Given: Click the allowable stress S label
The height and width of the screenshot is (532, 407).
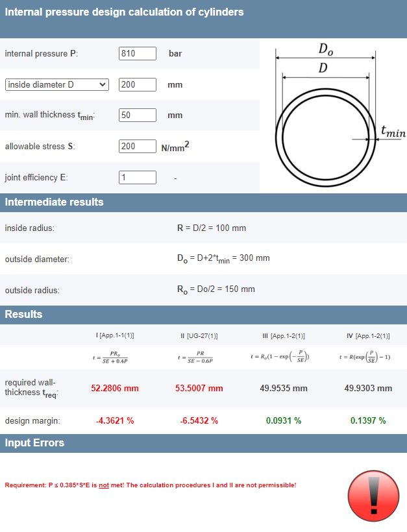Looking at the screenshot, I should 40,146.
